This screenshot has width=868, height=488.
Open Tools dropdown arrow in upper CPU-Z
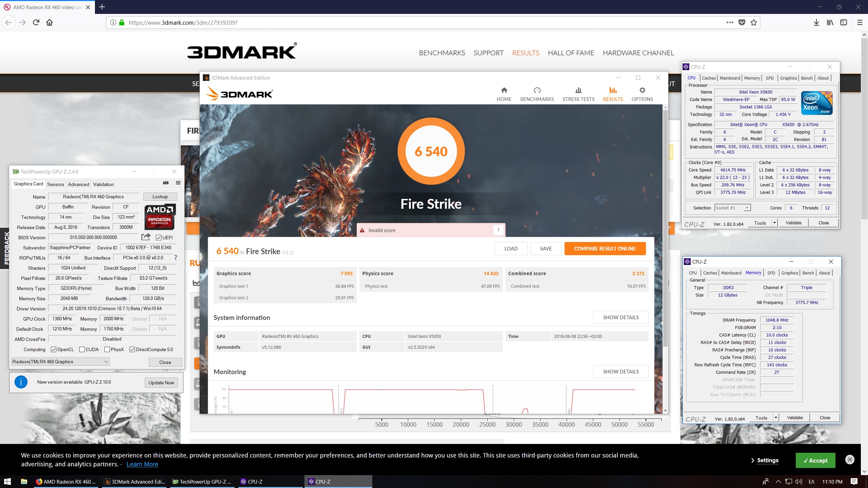click(774, 223)
